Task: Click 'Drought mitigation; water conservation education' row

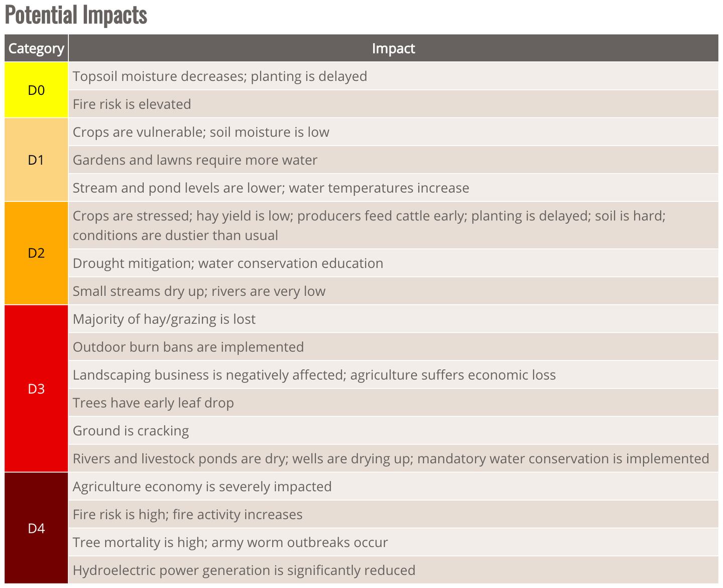Action: point(227,264)
